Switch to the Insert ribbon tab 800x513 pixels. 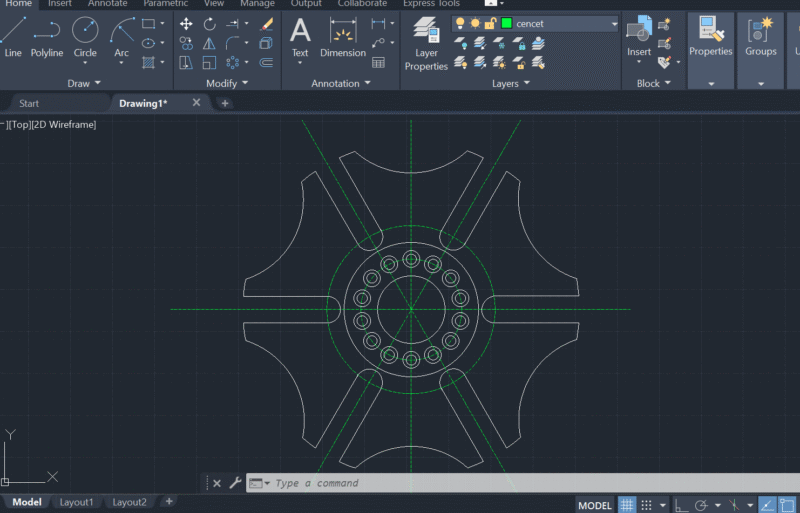coord(60,4)
